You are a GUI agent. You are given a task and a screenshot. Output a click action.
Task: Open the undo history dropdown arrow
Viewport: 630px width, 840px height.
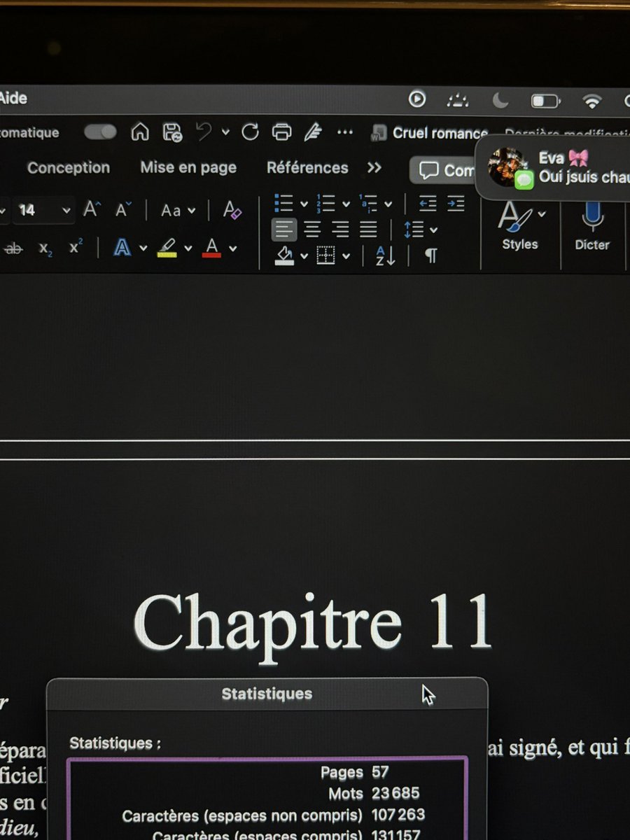click(225, 132)
